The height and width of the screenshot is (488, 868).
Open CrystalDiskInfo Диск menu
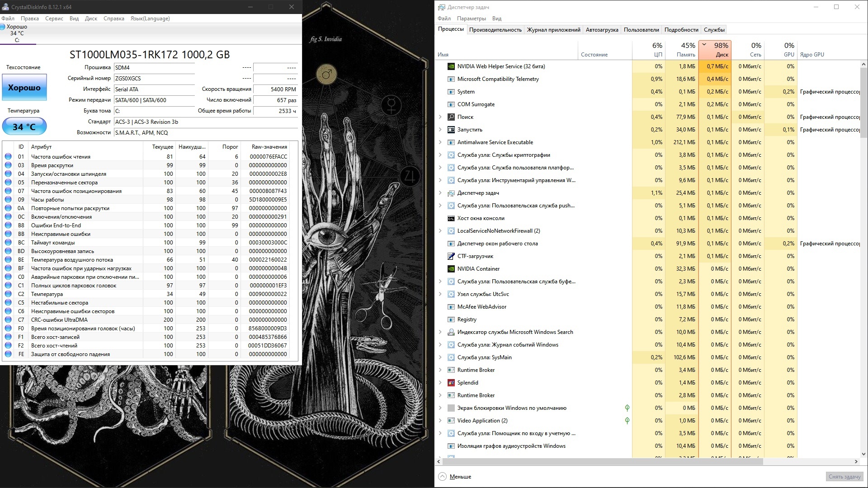91,19
